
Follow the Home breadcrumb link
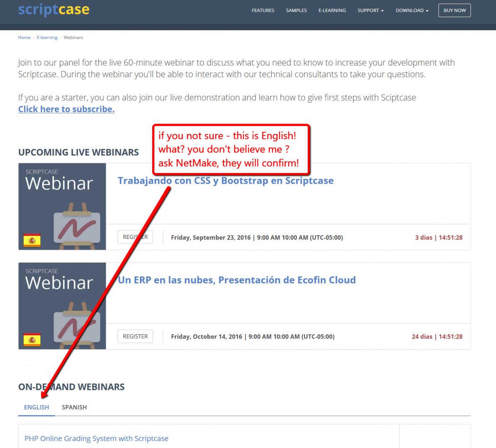(x=24, y=37)
